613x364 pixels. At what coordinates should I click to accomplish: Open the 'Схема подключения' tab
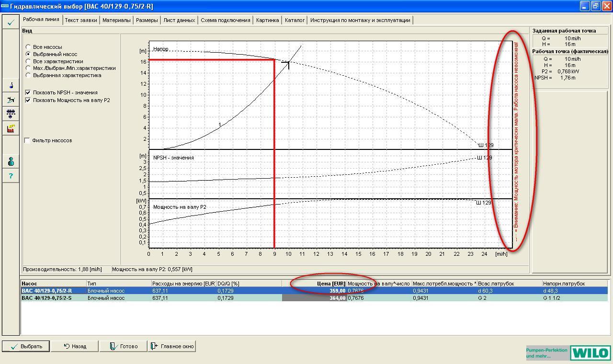tap(226, 20)
